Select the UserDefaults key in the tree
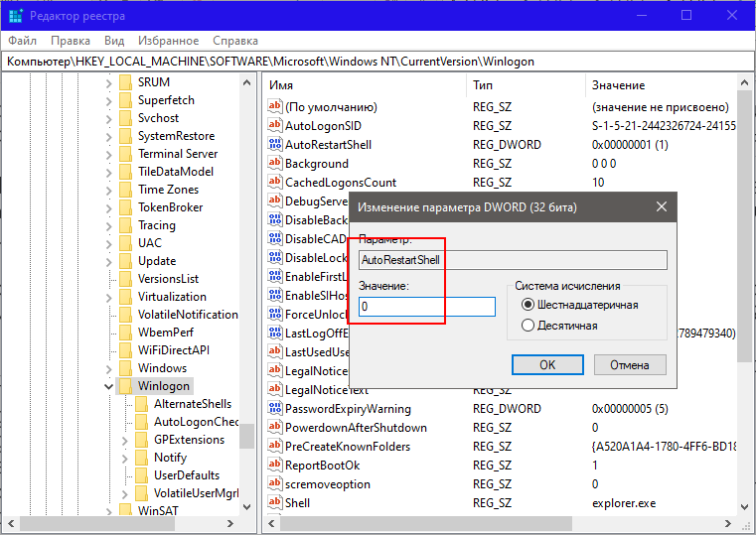756x535 pixels. 187,475
